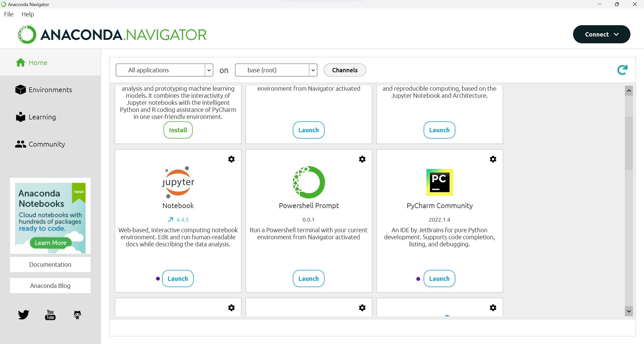644x344 pixels.
Task: Open the Jupyter Notebook tile's gear options
Action: [231, 159]
